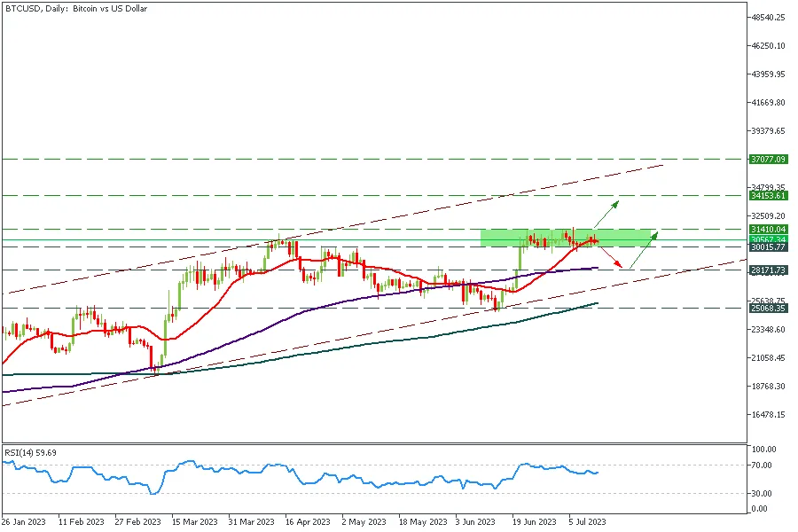
Task: Click the BTCUSD, Daily chart title
Action: (x=76, y=9)
